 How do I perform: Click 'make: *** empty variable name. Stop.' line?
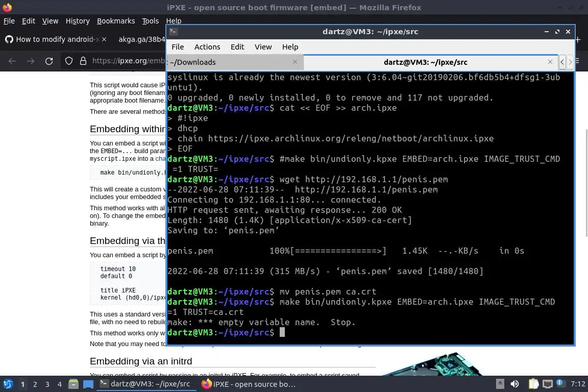coord(261,322)
